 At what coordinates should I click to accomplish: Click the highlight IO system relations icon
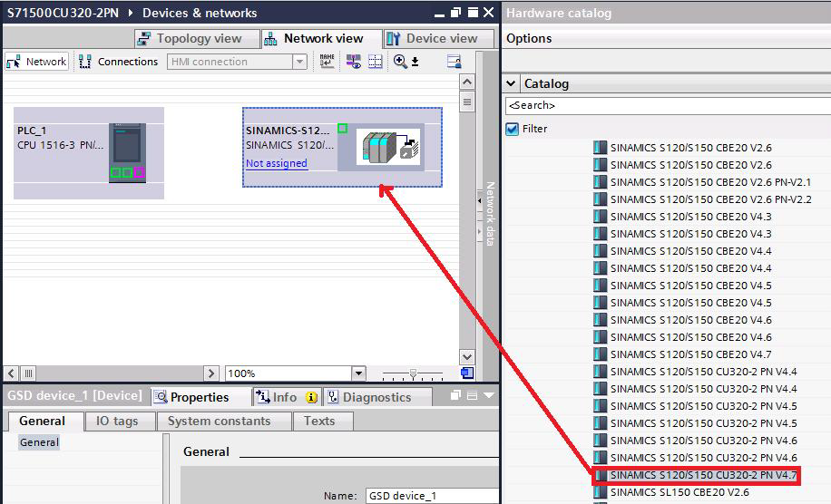(354, 62)
